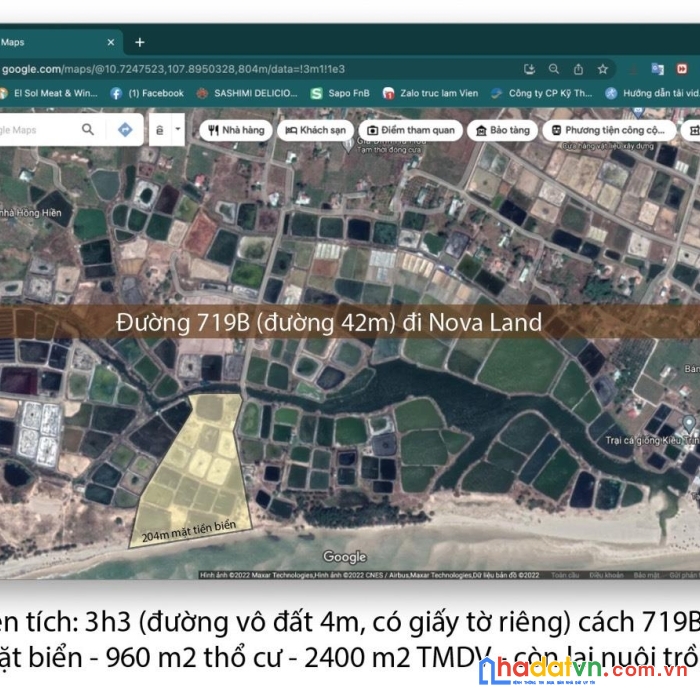Image resolution: width=700 pixels, height=700 pixels.
Task: Click the install app icon in address bar
Action: pyautogui.click(x=529, y=69)
